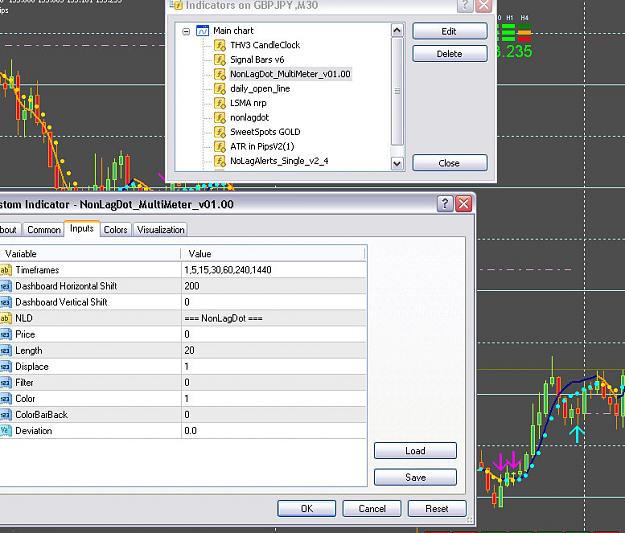Switch to the Common tab
Viewport: 625px width, 533px height.
click(x=44, y=230)
